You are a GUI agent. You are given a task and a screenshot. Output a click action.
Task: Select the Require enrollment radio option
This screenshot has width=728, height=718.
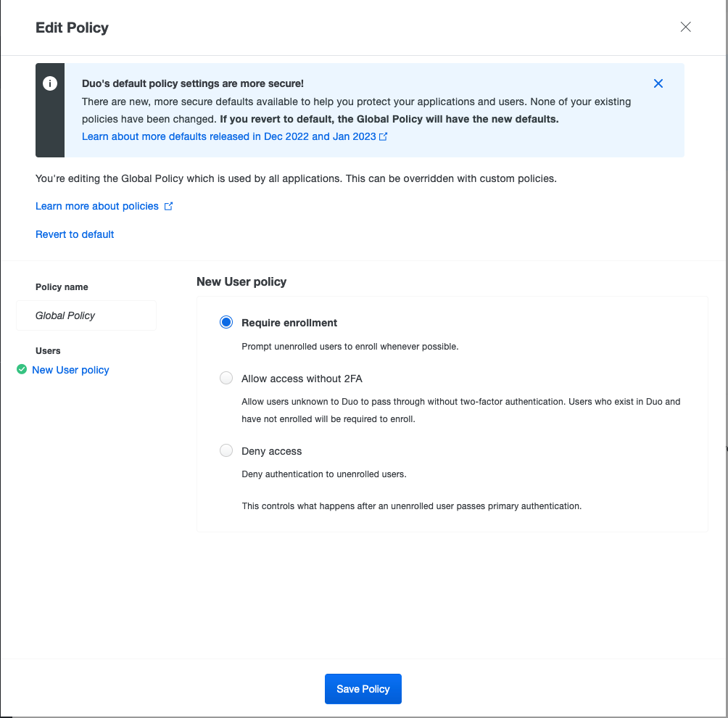click(x=226, y=322)
